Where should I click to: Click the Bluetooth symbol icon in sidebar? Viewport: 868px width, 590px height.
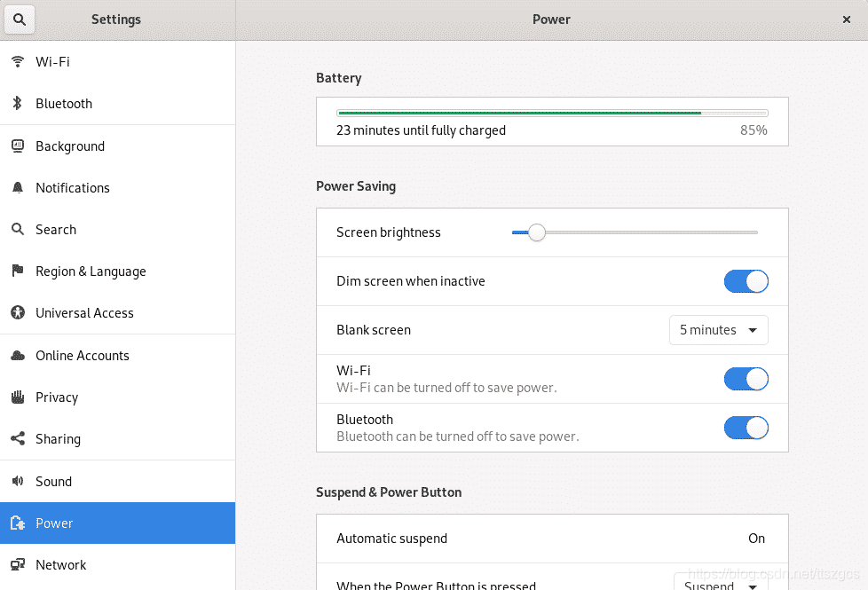(x=18, y=103)
